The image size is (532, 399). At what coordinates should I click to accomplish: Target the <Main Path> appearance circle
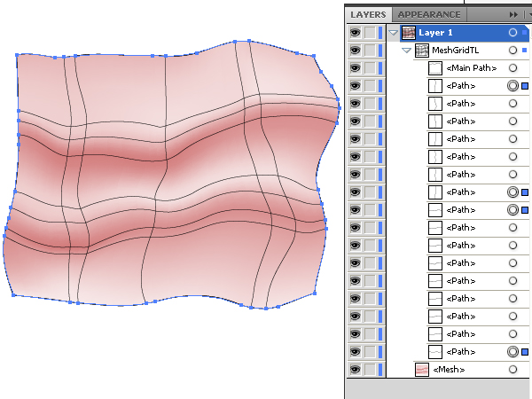[x=512, y=68]
